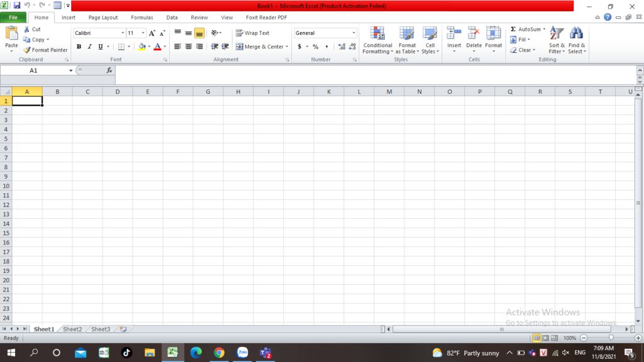Switch to the Formulas tab
644x362 pixels.
(x=142, y=17)
